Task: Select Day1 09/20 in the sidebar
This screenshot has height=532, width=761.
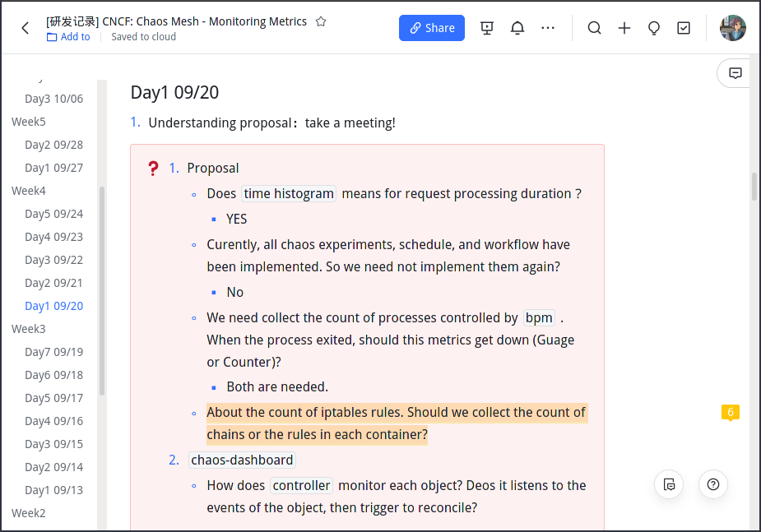Action: point(53,305)
